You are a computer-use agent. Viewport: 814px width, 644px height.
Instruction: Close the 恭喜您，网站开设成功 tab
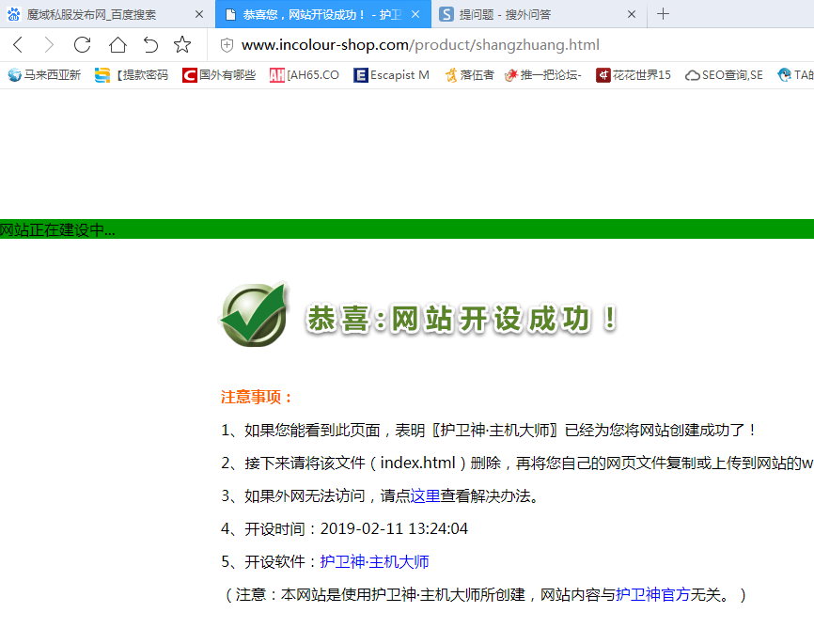415,14
